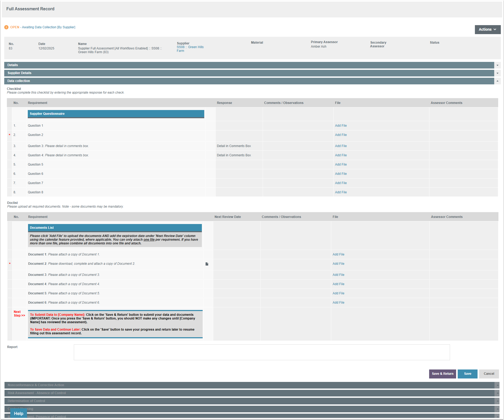Expand the Details section arrow
The height and width of the screenshot is (420, 504).
point(497,65)
